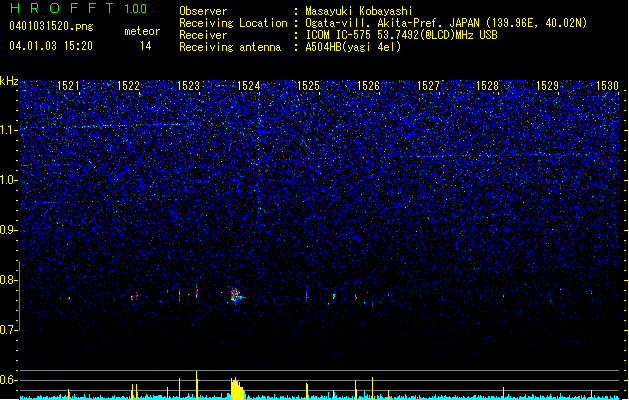Viewport: 629px width, 400px height.
Task: Click the 1.0 kHz frequency label
Action: click(8, 181)
